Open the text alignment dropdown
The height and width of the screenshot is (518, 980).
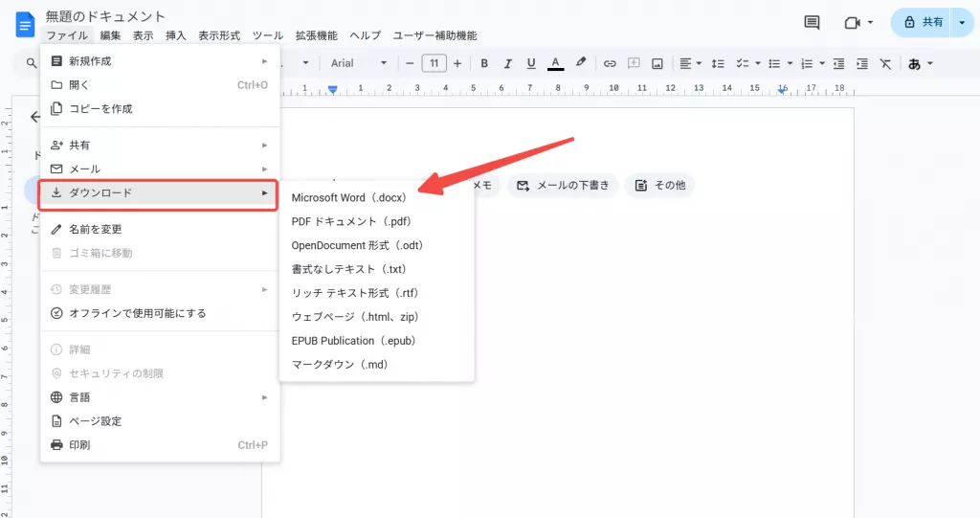tap(691, 63)
